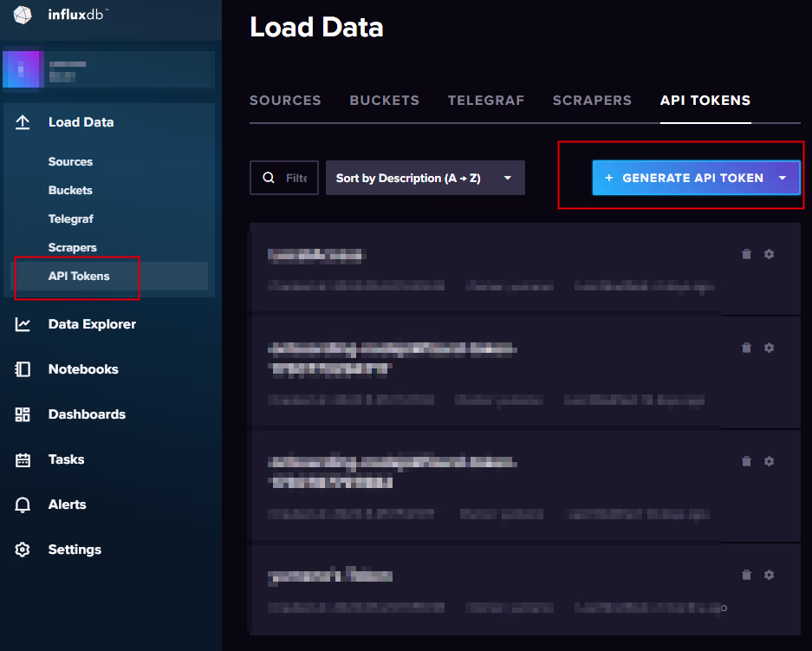812x651 pixels.
Task: Open Tasks from sidebar
Action: click(66, 459)
